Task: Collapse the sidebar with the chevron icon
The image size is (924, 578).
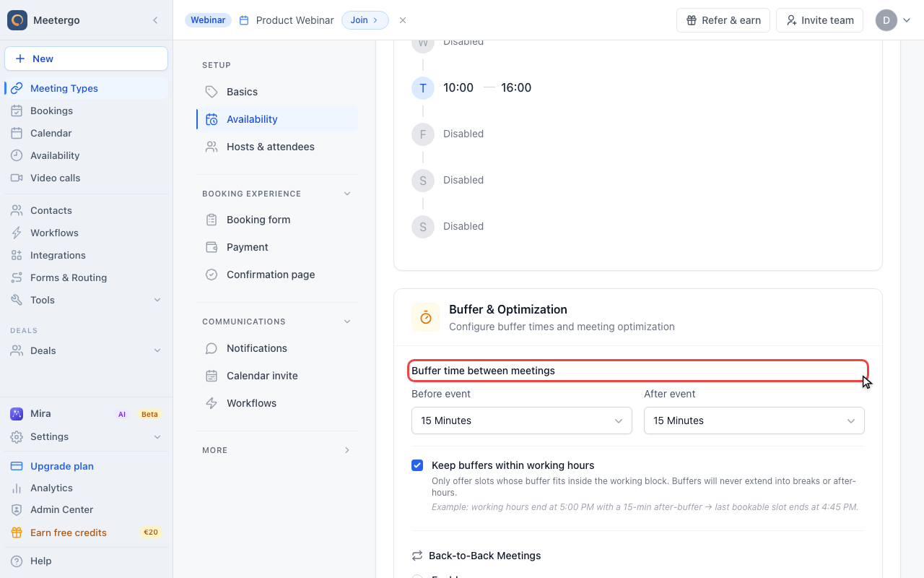Action: point(155,20)
